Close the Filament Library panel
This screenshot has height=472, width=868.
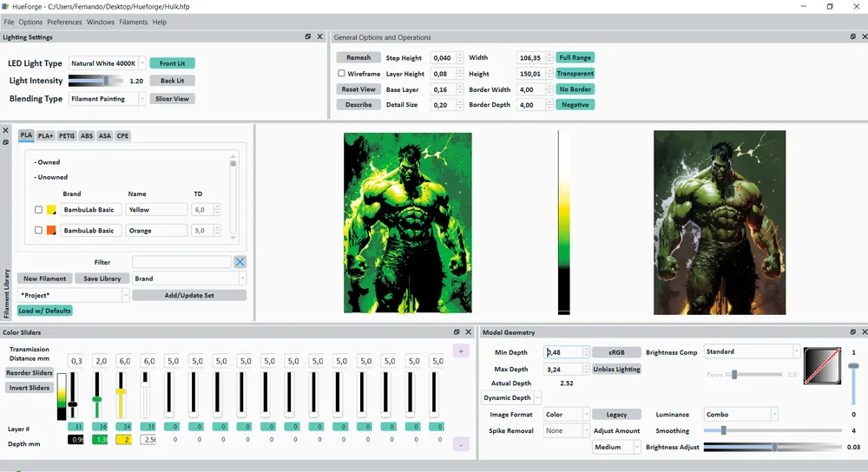coord(5,131)
